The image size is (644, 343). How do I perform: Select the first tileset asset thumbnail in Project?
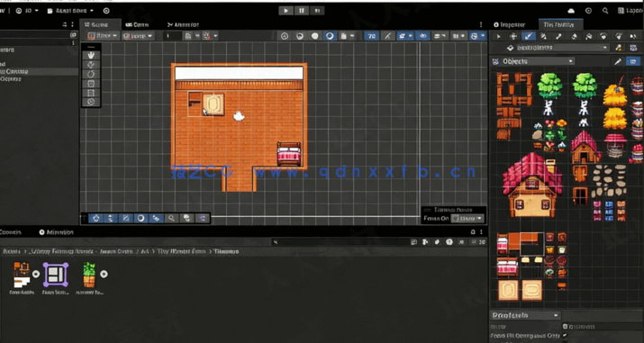[x=22, y=274]
